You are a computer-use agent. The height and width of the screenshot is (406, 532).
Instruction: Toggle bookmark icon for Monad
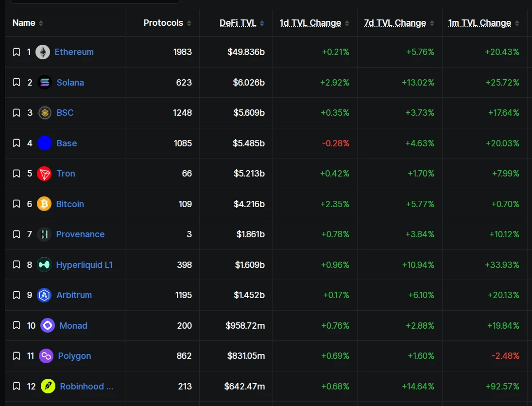pyautogui.click(x=17, y=326)
